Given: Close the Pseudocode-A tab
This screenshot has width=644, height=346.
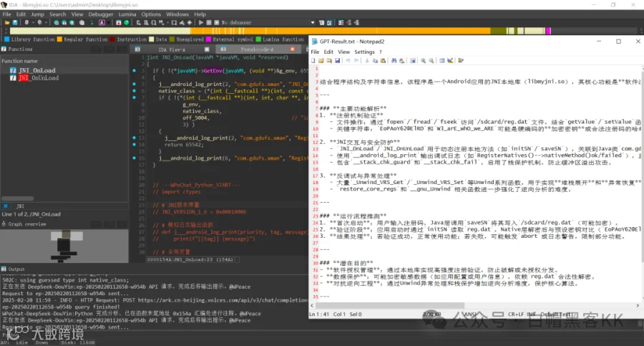Looking at the screenshot, I should (x=293, y=49).
